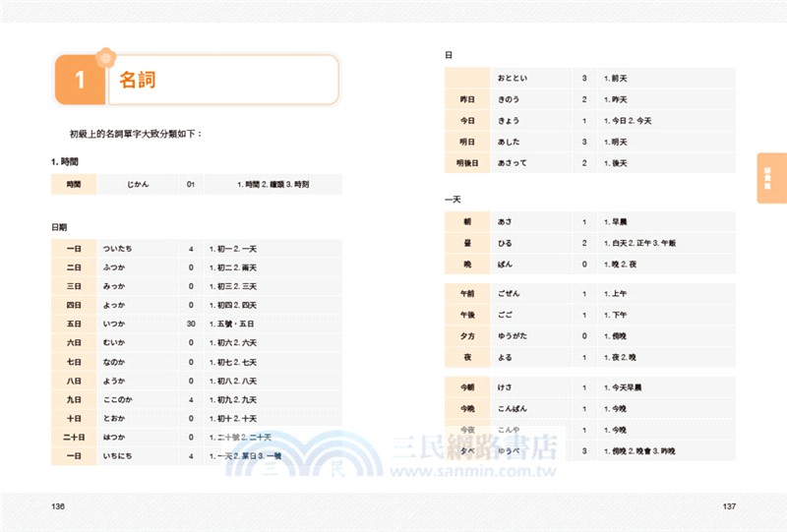
Task: Click the reading おととい
Action: pyautogui.click(x=513, y=79)
